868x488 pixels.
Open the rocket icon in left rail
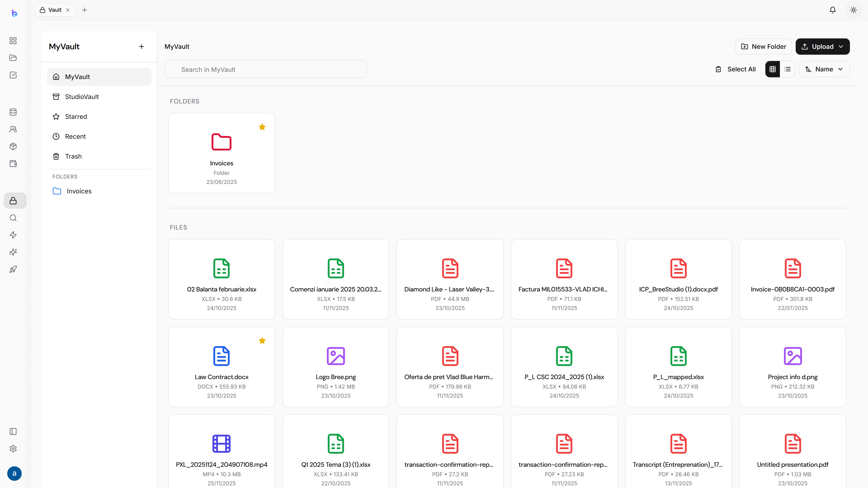tap(13, 270)
